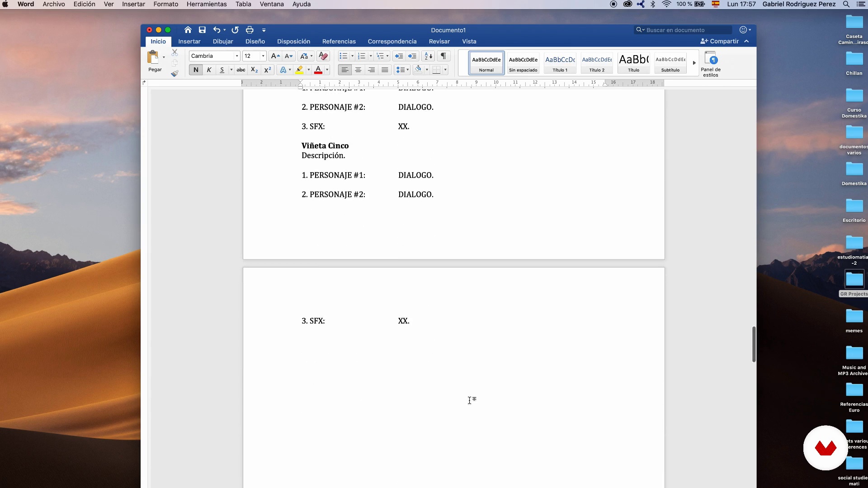868x488 pixels.
Task: Decrease paragraph indent
Action: click(x=399, y=56)
